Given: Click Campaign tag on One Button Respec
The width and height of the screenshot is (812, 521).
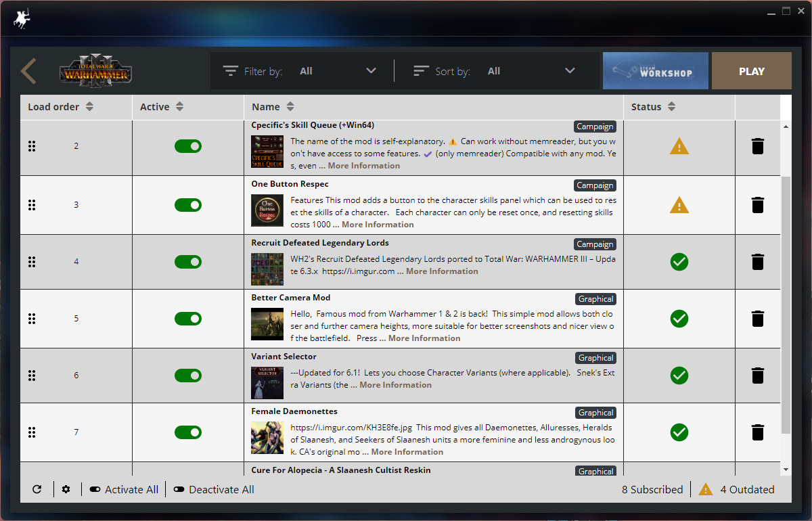Looking at the screenshot, I should point(595,185).
